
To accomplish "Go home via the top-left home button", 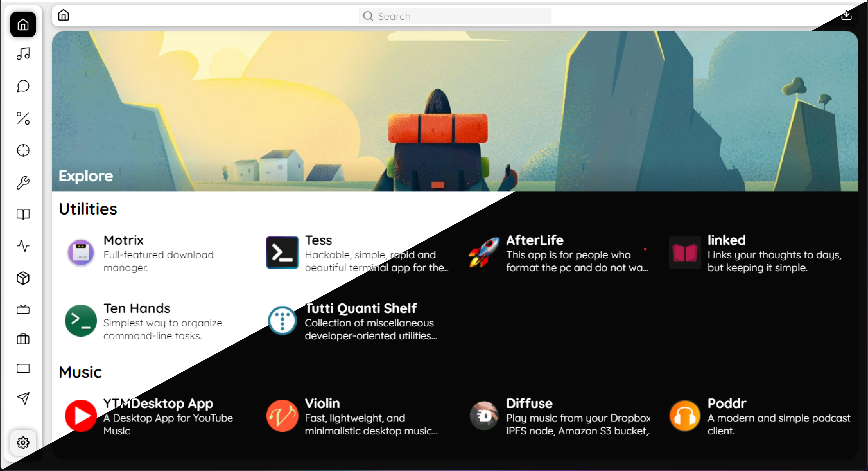I will click(63, 16).
